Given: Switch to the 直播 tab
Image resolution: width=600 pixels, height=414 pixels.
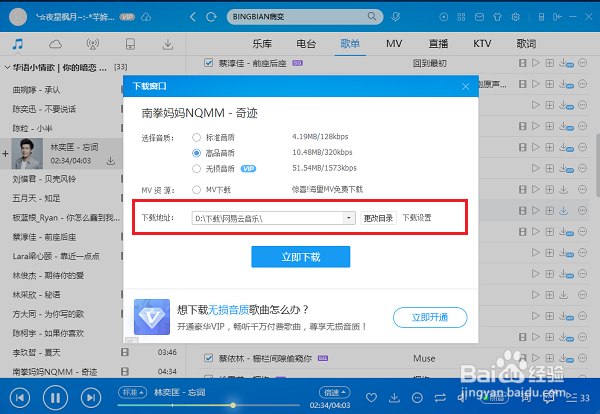Looking at the screenshot, I should 438,44.
